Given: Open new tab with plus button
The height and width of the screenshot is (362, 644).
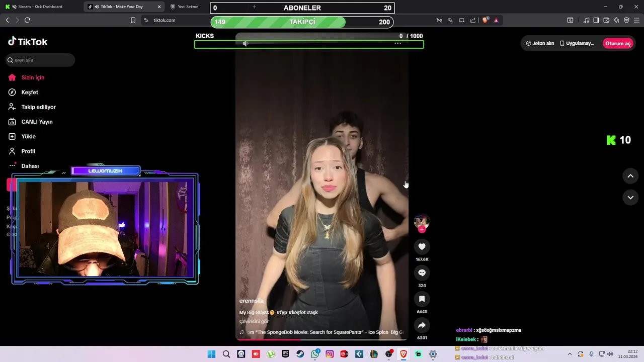Looking at the screenshot, I should (254, 7).
